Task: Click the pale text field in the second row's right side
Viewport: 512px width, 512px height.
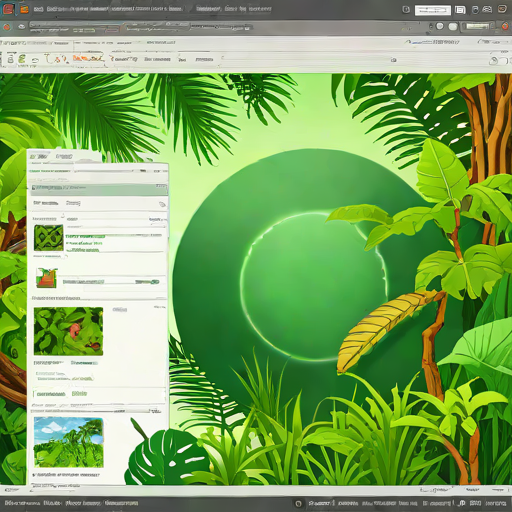Action: (x=478, y=26)
